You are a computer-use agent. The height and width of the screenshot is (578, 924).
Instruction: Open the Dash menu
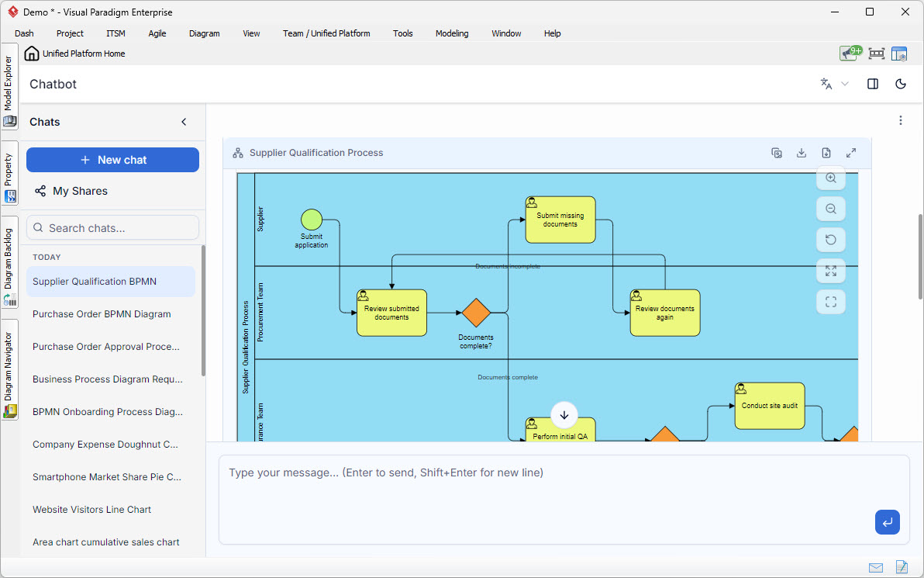pos(24,33)
